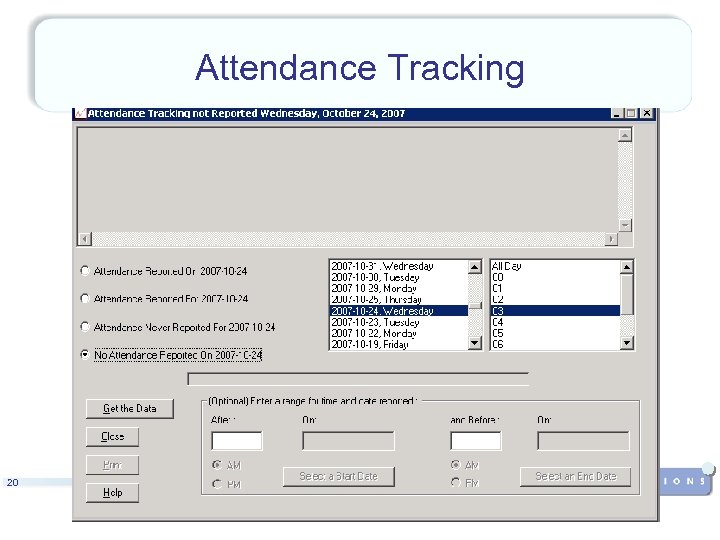Click results pane scroll right arrow
Viewport: 720px width, 540px height.
pyautogui.click(x=611, y=239)
